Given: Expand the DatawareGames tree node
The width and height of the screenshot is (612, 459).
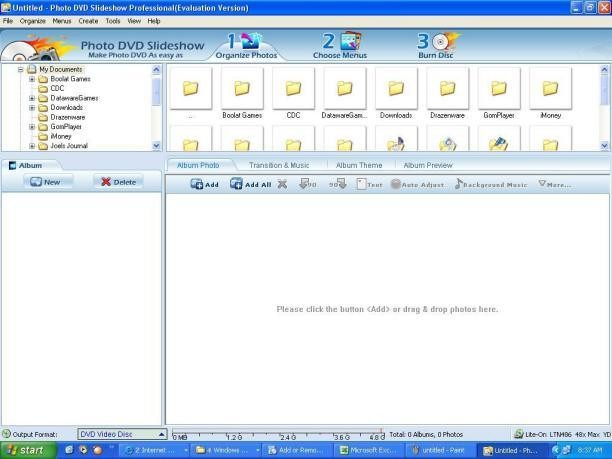Looking at the screenshot, I should (x=32, y=98).
